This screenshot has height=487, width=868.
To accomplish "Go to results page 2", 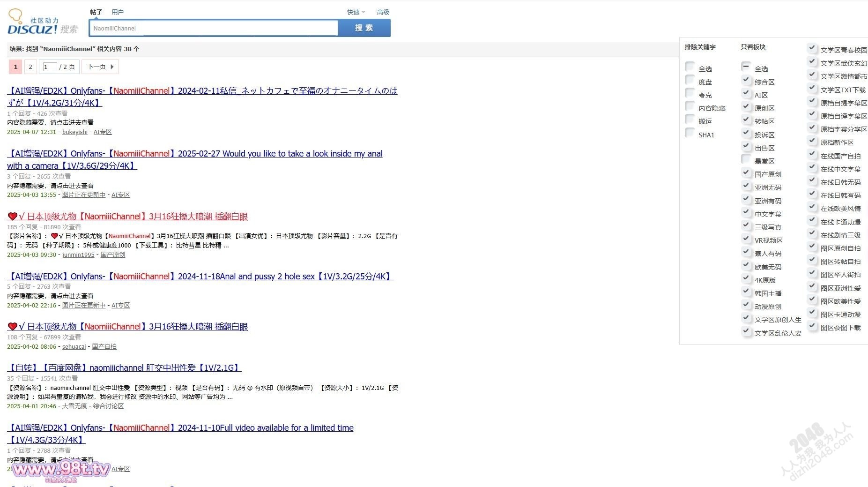I will click(x=30, y=67).
